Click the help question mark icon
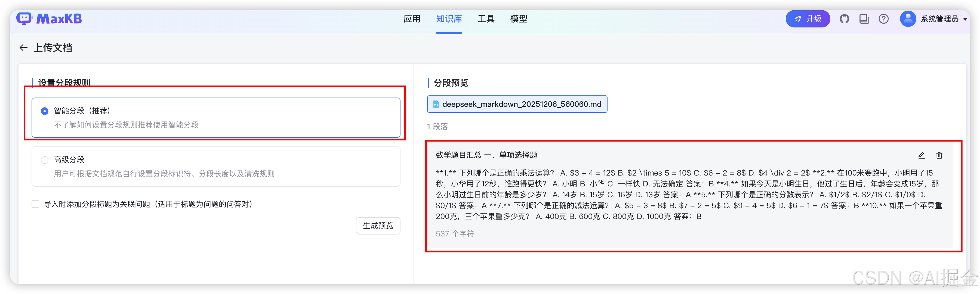Screen dimensions: 980x294 [x=884, y=18]
